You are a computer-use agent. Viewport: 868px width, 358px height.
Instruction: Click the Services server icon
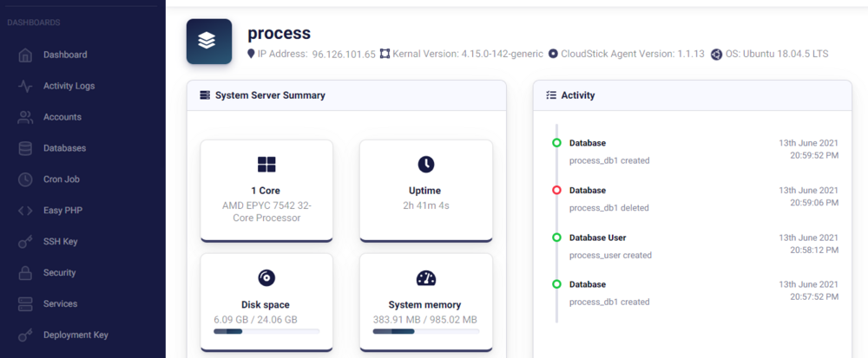(26, 304)
